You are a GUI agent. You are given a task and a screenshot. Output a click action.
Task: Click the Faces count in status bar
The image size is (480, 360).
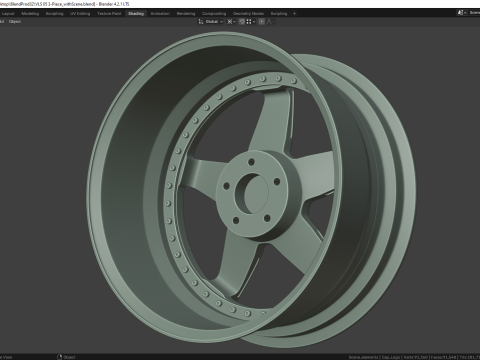(x=443, y=357)
